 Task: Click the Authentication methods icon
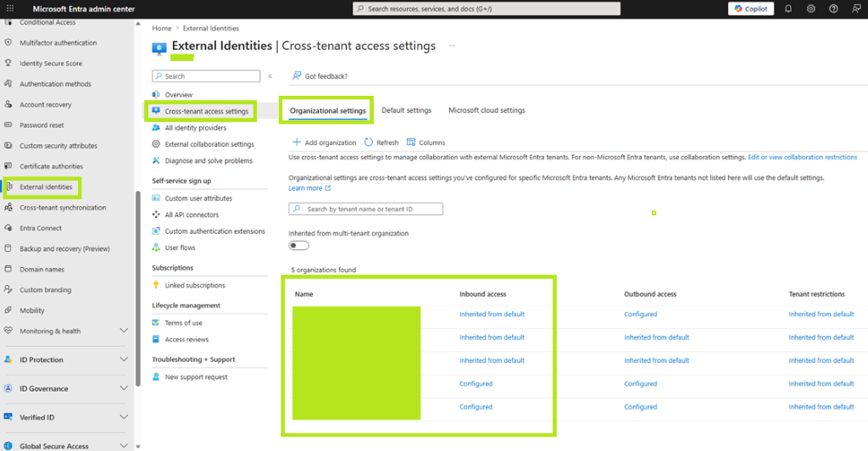click(8, 84)
